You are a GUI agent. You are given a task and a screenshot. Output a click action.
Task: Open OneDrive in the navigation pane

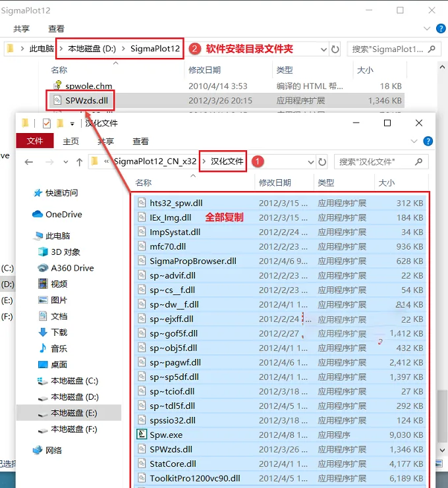[57, 215]
